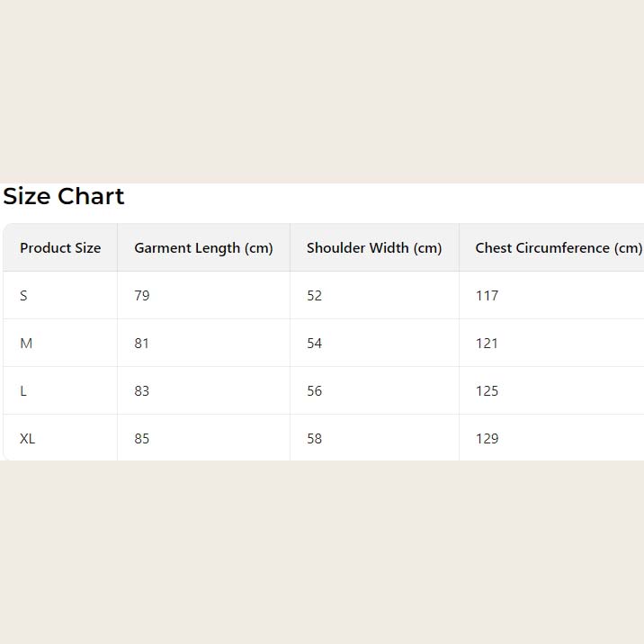Click chest circumference value 121

coord(487,344)
